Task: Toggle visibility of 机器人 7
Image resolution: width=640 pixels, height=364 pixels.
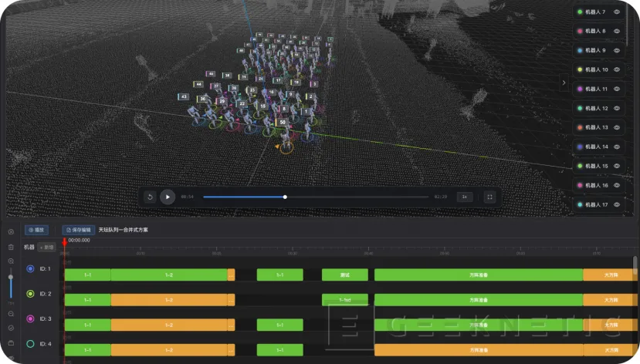Action: click(x=617, y=12)
